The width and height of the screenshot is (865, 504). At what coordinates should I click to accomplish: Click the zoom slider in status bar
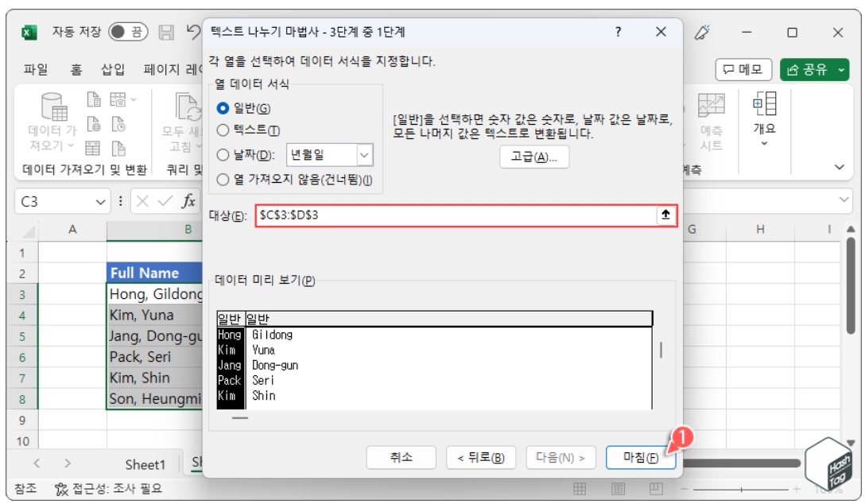point(740,489)
